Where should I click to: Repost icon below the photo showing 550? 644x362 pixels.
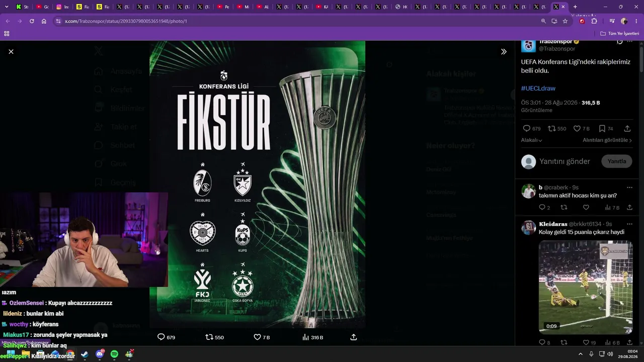point(209,337)
